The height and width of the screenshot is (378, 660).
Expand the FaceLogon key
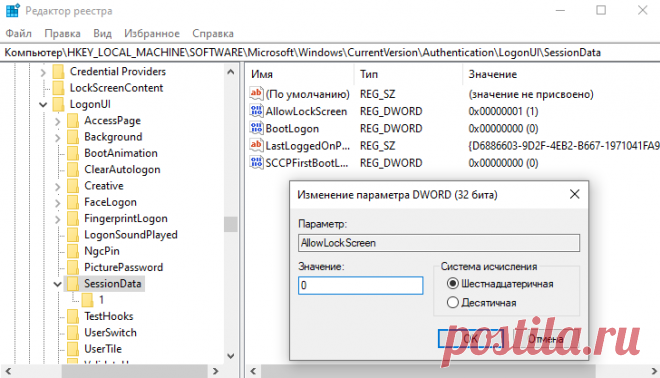pyautogui.click(x=58, y=203)
